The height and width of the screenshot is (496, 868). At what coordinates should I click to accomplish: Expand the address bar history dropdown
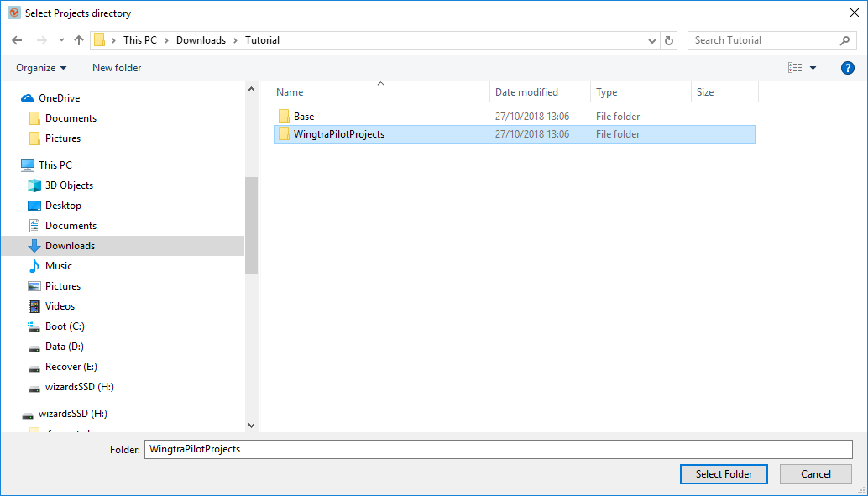(651, 39)
